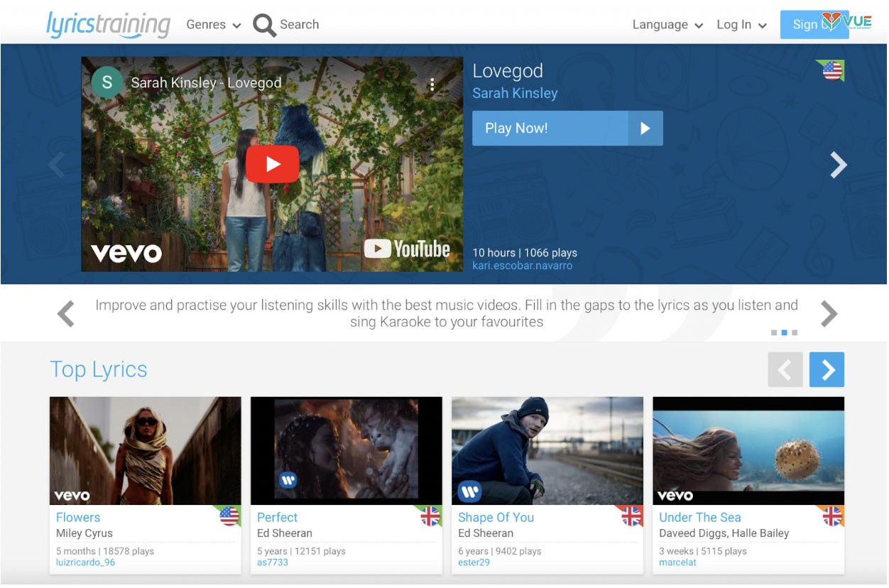Go to previous Top Lyrics page
The height and width of the screenshot is (588, 889).
point(785,369)
